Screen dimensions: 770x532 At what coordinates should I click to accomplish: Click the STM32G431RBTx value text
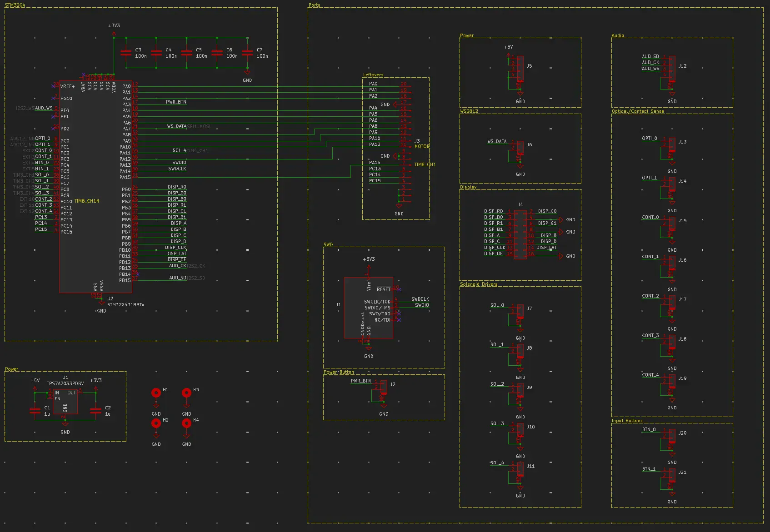point(126,305)
